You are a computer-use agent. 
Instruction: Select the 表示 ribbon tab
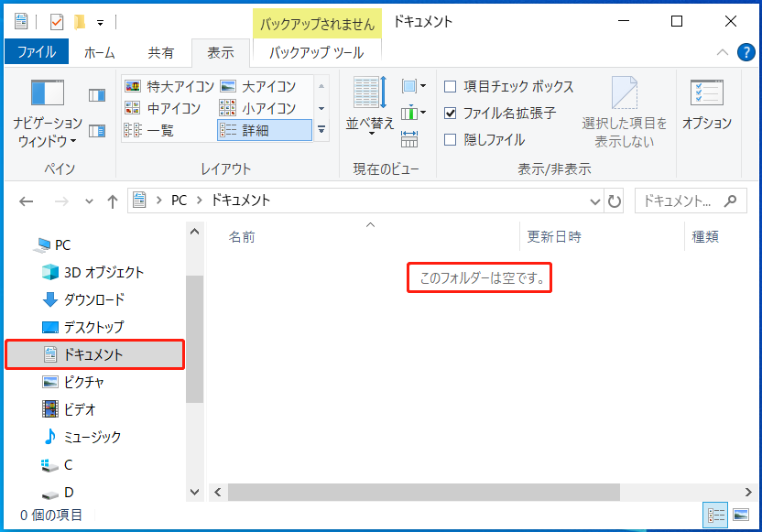pyautogui.click(x=221, y=52)
